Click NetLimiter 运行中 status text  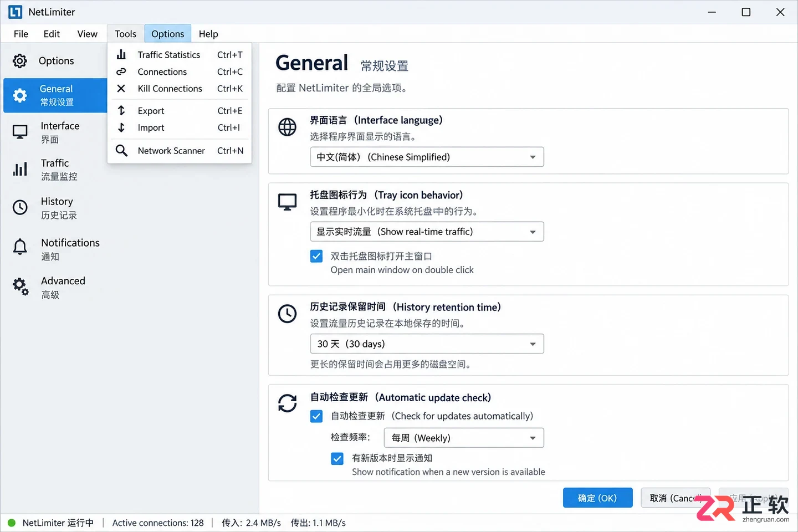point(58,523)
